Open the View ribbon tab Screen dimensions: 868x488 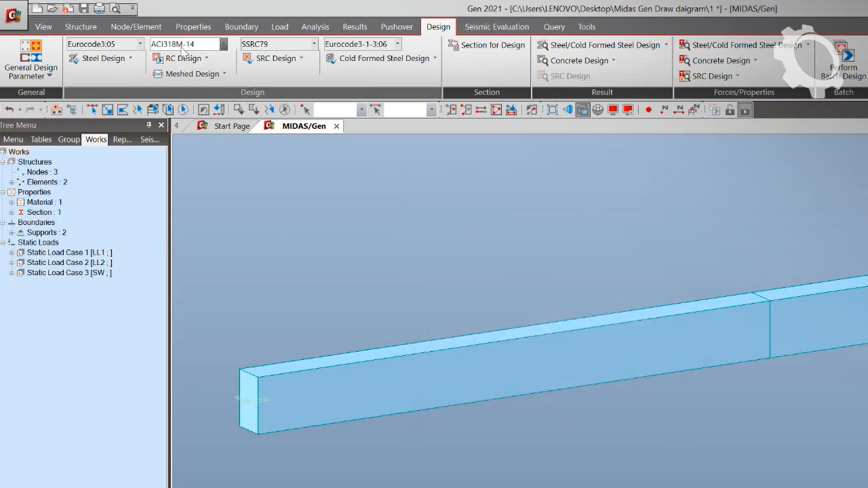pos(43,26)
